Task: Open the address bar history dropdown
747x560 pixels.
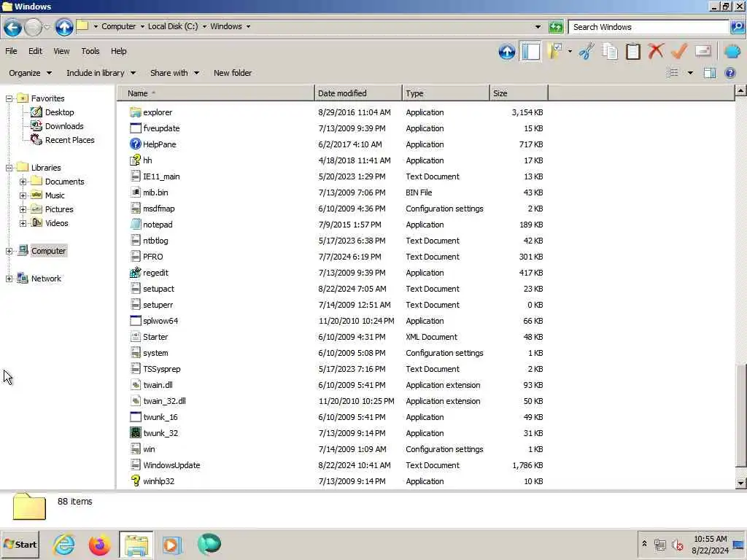Action: click(x=538, y=27)
